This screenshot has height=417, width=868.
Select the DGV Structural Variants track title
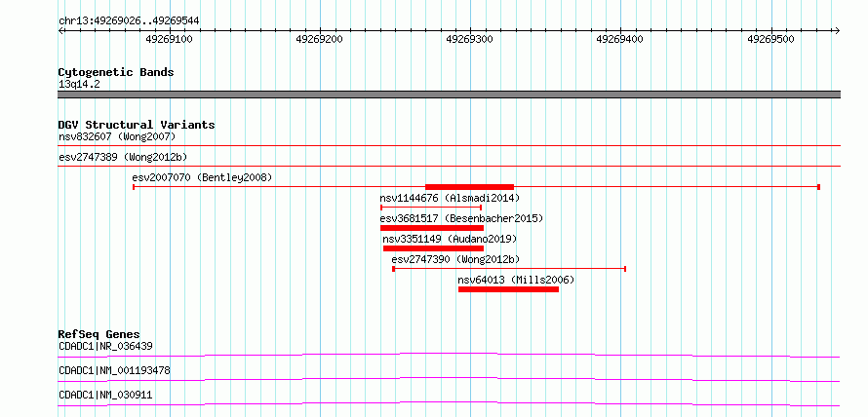(137, 125)
